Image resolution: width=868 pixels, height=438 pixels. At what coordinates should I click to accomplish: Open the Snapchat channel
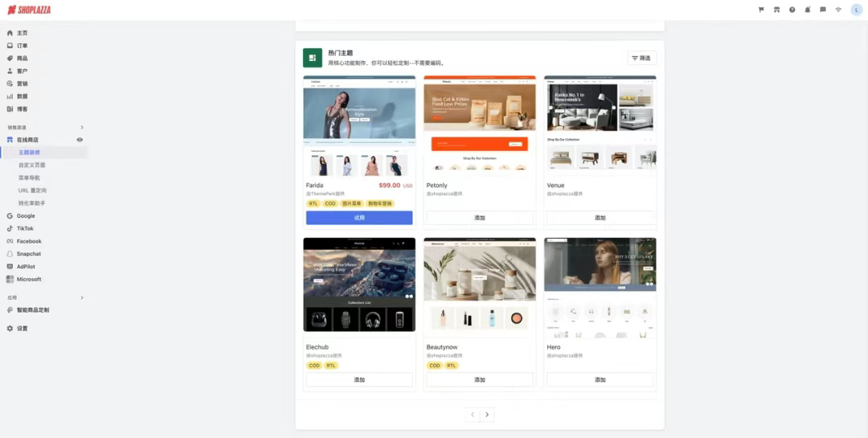pyautogui.click(x=28, y=254)
